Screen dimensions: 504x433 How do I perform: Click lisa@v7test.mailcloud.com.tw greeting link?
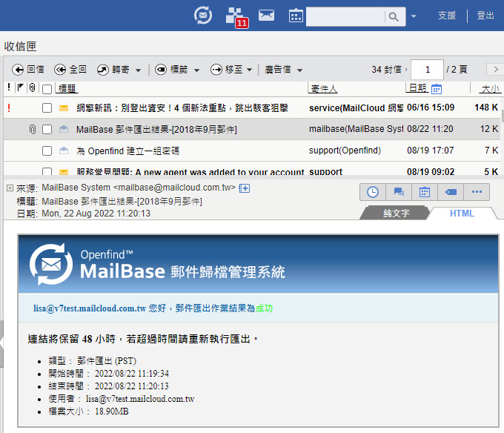pyautogui.click(x=90, y=308)
